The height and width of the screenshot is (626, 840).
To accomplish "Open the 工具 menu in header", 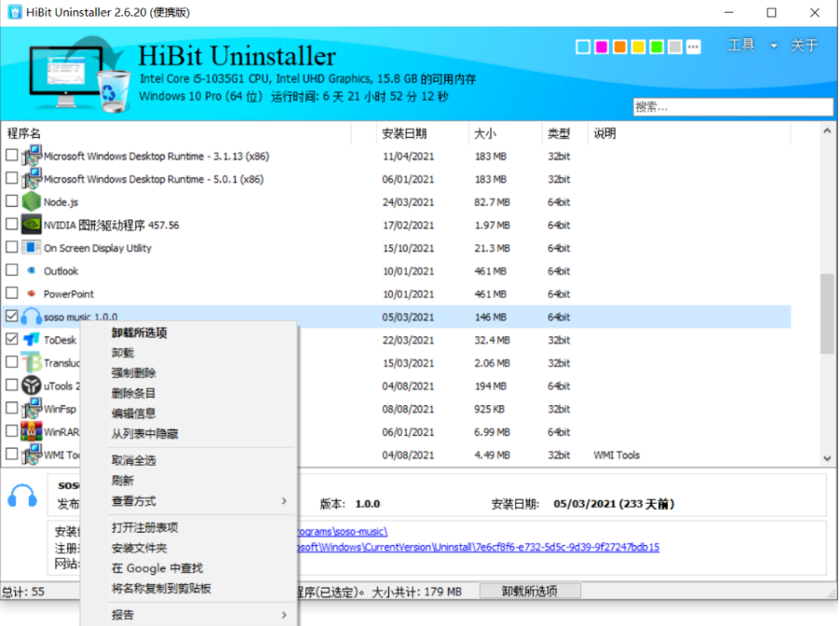I will tap(741, 46).
